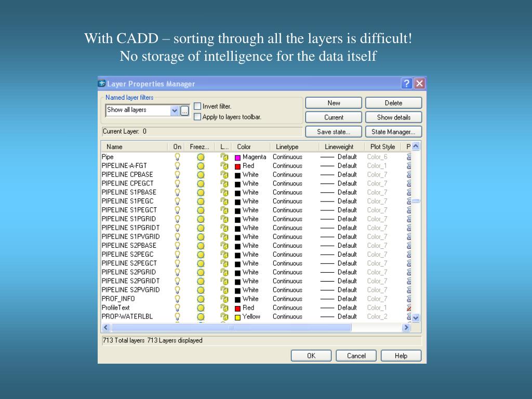The height and width of the screenshot is (399, 532).
Task: Lock the PROF_INFO layer
Action: pos(224,299)
